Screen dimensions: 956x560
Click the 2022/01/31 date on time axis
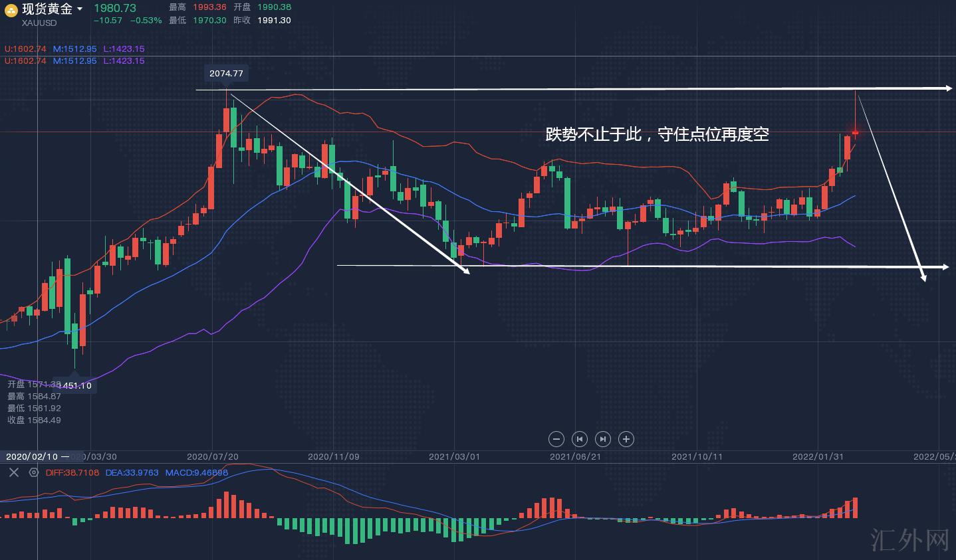click(818, 456)
